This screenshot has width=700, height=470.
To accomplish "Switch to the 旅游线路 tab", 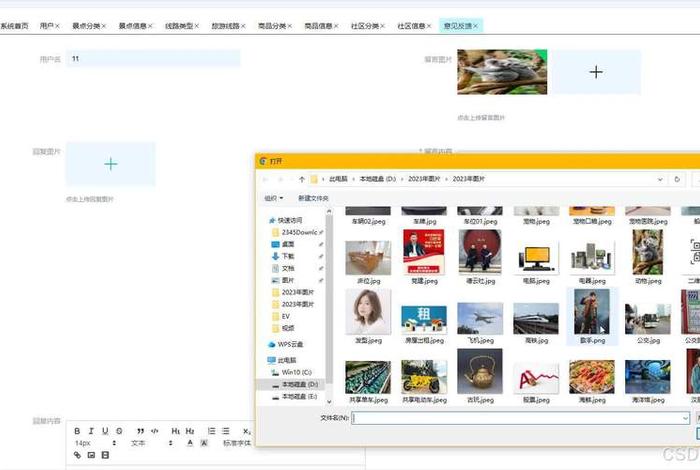I will (225, 26).
